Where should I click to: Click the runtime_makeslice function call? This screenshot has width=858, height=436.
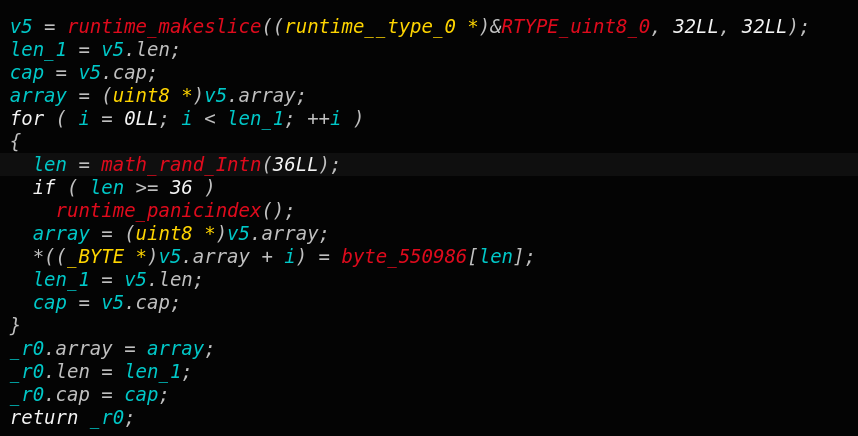pyautogui.click(x=164, y=26)
